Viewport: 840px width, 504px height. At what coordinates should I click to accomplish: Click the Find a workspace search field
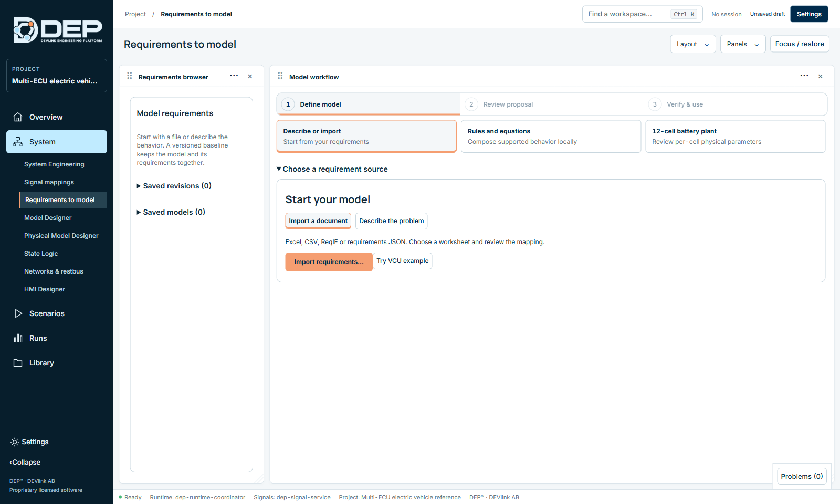click(642, 14)
